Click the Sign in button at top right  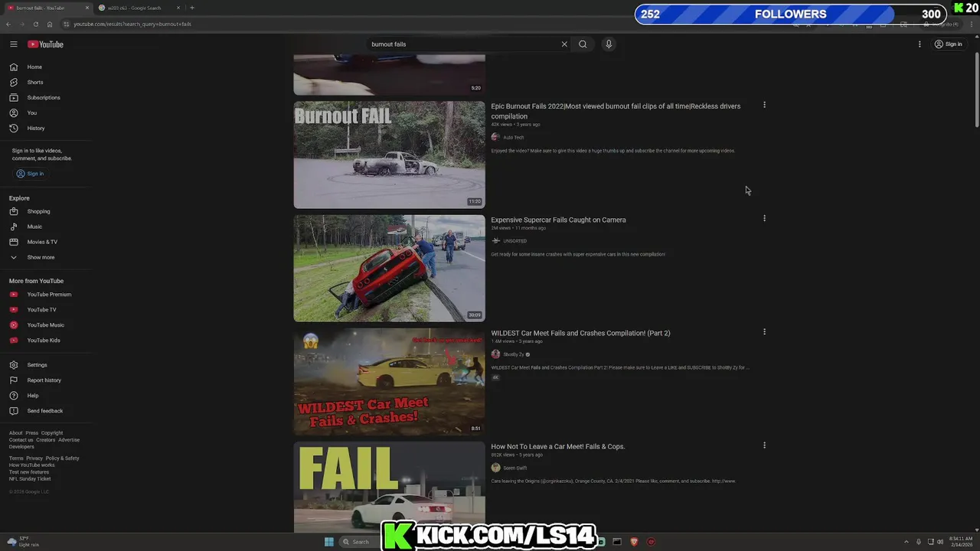pyautogui.click(x=949, y=44)
